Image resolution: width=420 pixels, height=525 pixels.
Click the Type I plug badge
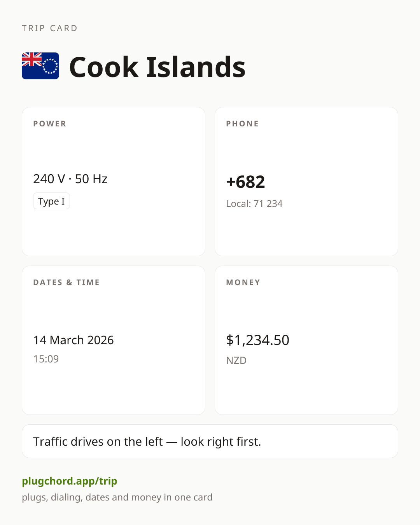(51, 201)
